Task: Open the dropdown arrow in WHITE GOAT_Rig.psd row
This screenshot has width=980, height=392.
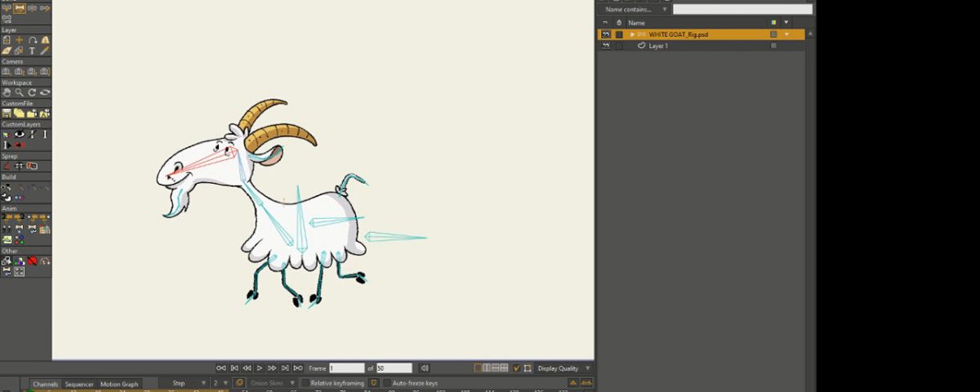Action: pyautogui.click(x=786, y=34)
